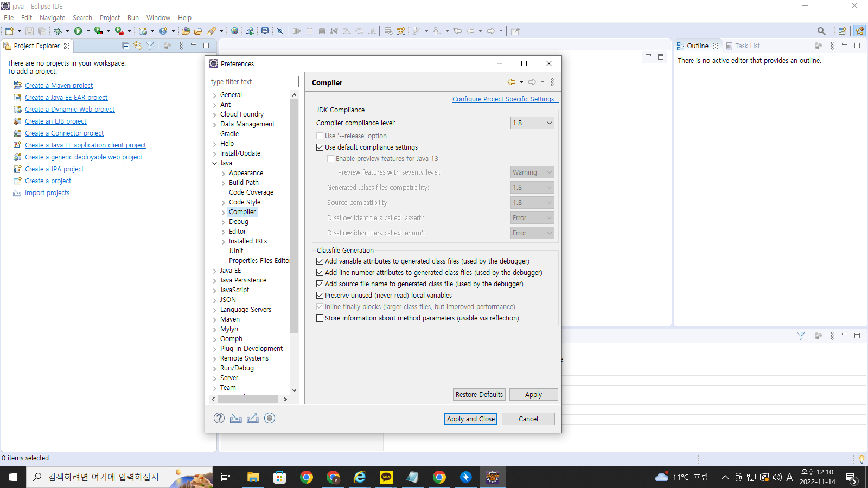The image size is (868, 488).
Task: Open Configure Project Specific Settings link
Action: click(506, 99)
